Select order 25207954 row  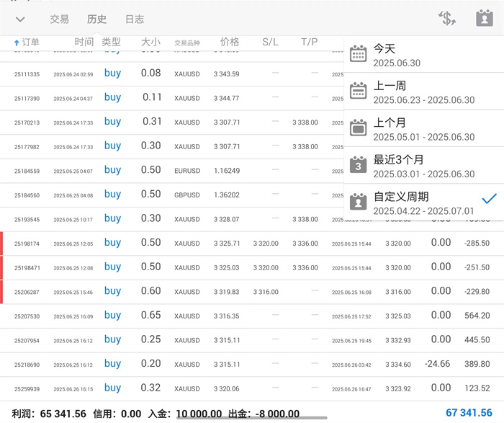pyautogui.click(x=252, y=340)
